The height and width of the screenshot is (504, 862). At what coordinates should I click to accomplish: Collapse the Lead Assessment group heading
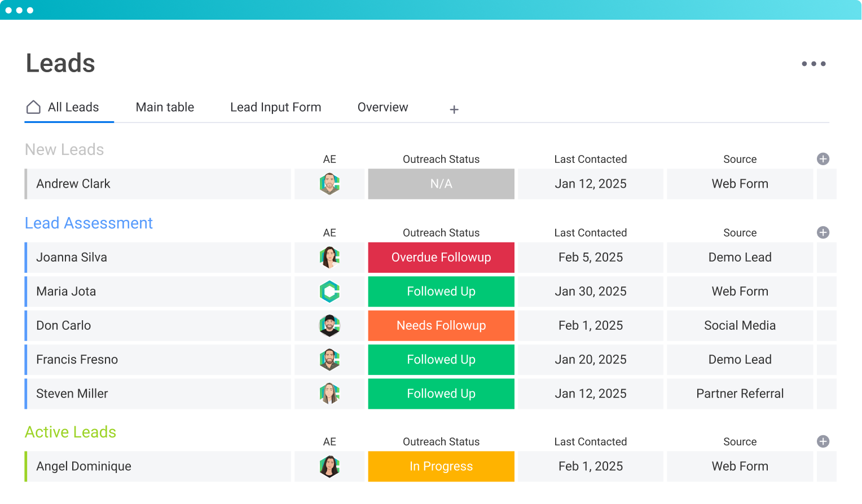pyautogui.click(x=89, y=223)
